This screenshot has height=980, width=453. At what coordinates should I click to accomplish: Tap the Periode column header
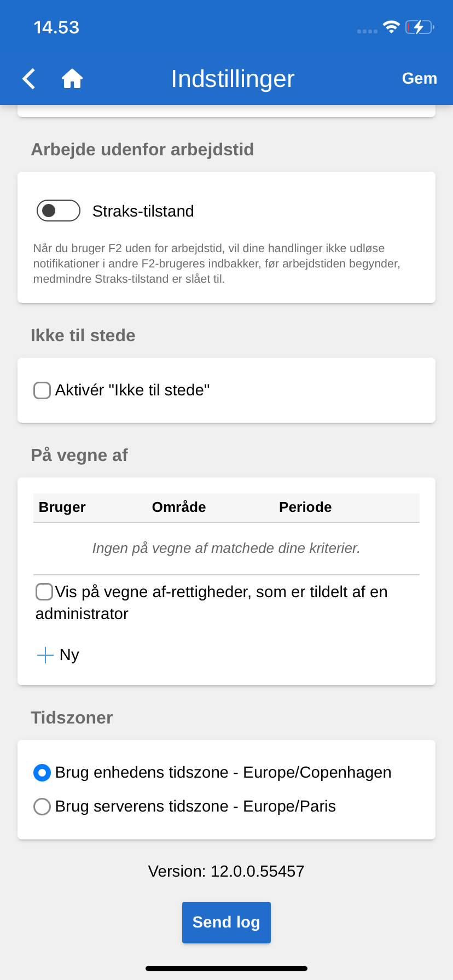coord(305,507)
